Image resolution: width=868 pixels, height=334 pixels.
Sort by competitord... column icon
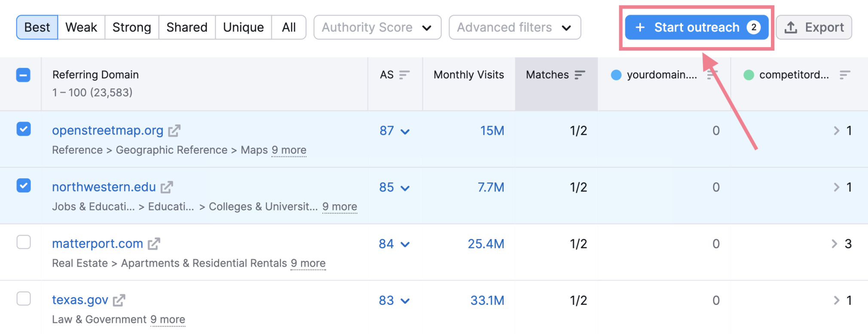845,75
